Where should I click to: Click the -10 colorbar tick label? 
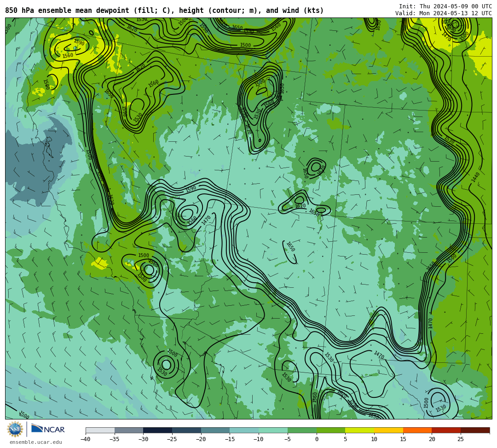tap(258, 439)
